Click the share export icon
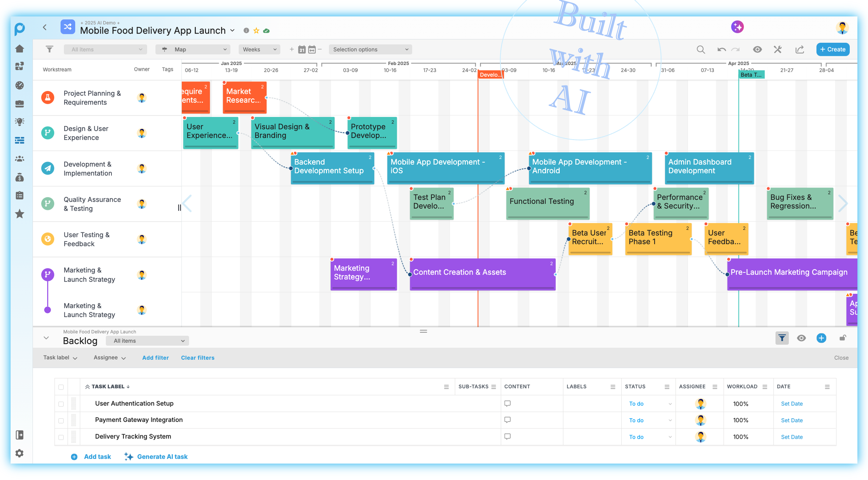This screenshot has height=480, width=868. pyautogui.click(x=800, y=49)
